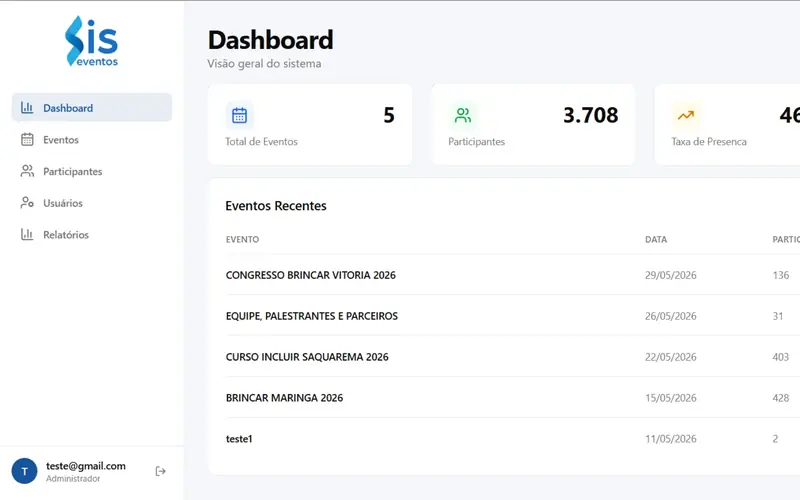
Task: Click the green people icon in Participantes card
Action: pos(463,115)
